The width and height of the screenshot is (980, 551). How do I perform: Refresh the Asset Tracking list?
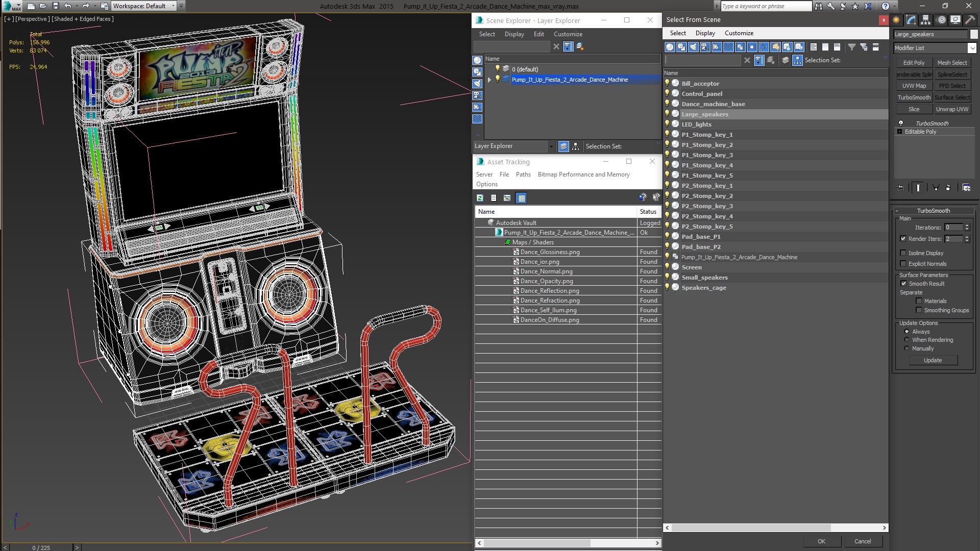(x=480, y=198)
